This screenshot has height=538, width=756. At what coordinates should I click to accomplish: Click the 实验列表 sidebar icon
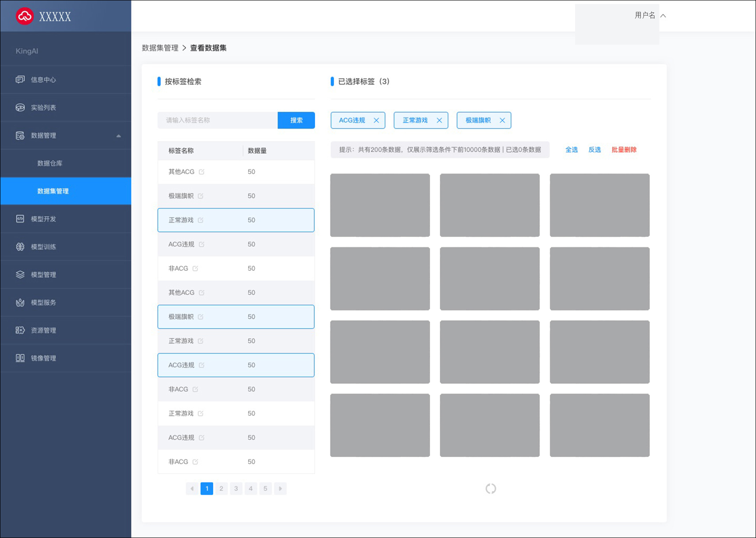[20, 107]
